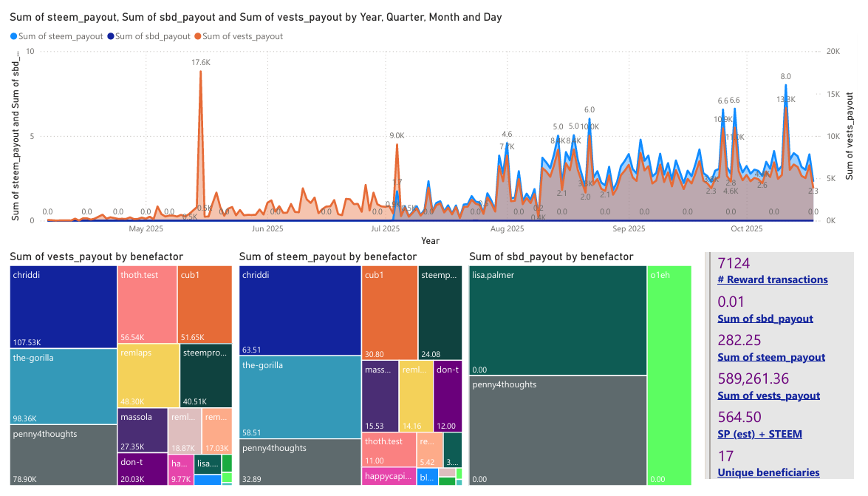Select thoth.test tile showing 56.54K
Viewport: 868px width, 496px height.
coord(147,305)
